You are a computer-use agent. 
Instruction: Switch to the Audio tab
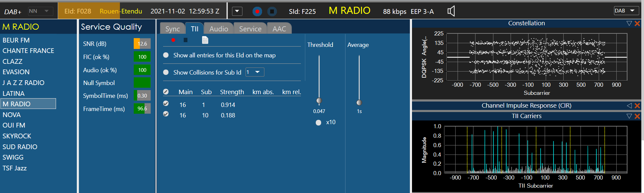[x=218, y=28]
